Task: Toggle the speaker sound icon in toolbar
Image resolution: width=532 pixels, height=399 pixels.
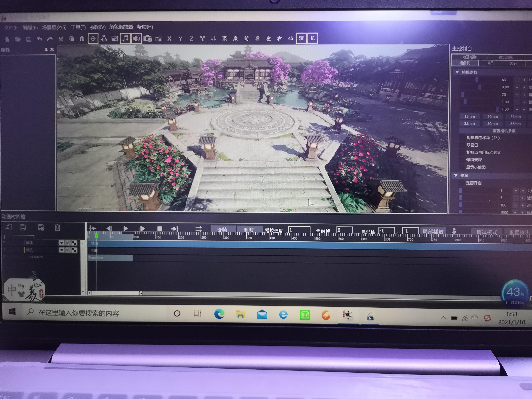Action: [x=136, y=38]
